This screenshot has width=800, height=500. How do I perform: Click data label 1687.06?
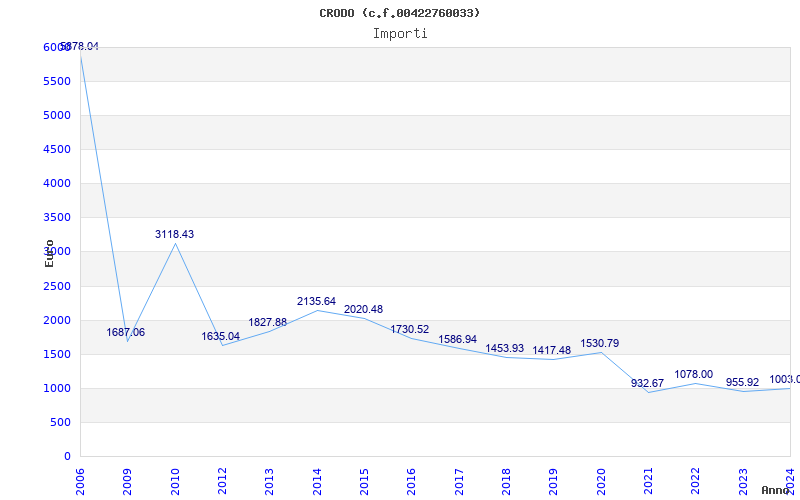(126, 333)
